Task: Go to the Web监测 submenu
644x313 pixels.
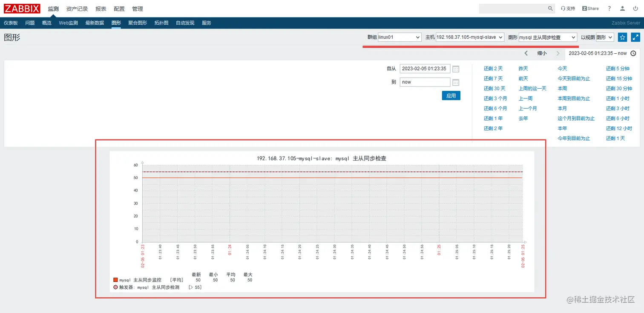Action: click(x=68, y=23)
